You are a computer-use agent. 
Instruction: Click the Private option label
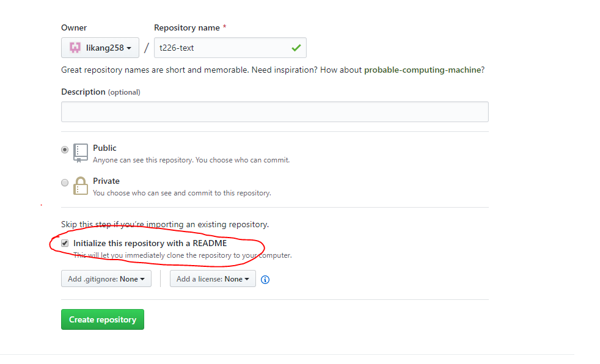[106, 181]
